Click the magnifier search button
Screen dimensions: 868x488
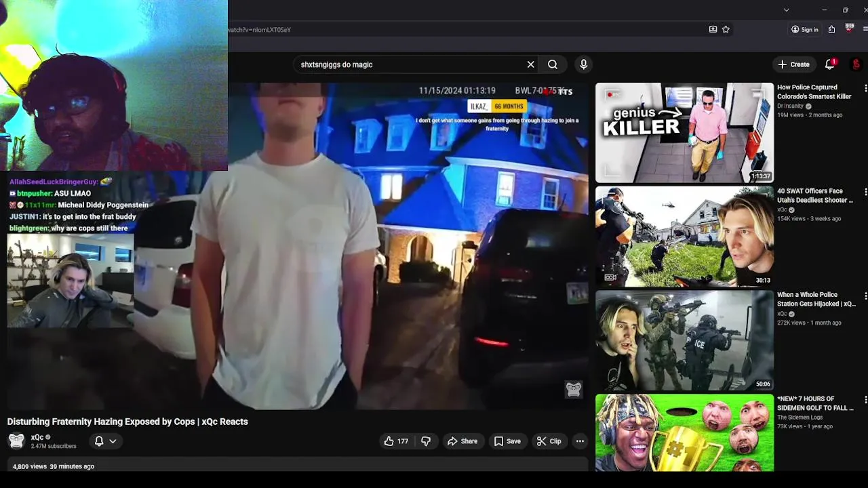coord(553,64)
